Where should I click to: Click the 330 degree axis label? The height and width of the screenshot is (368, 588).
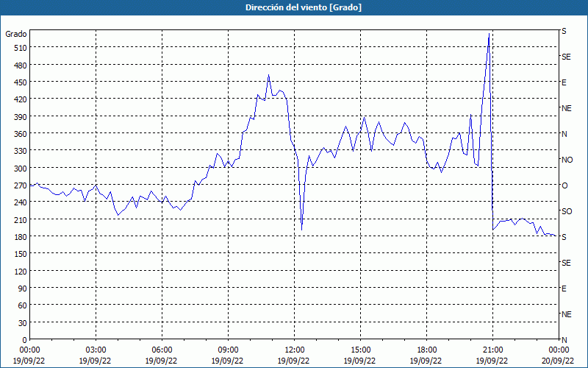click(x=21, y=151)
